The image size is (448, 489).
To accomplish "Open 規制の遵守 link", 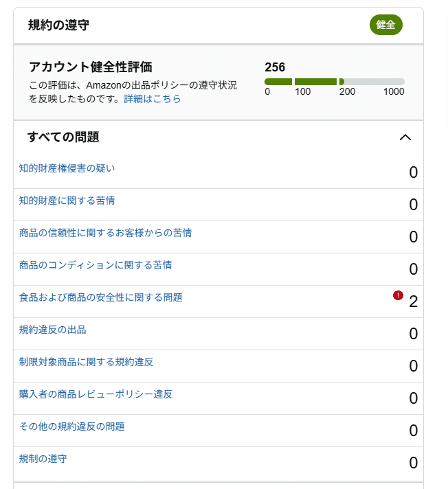I will [43, 459].
